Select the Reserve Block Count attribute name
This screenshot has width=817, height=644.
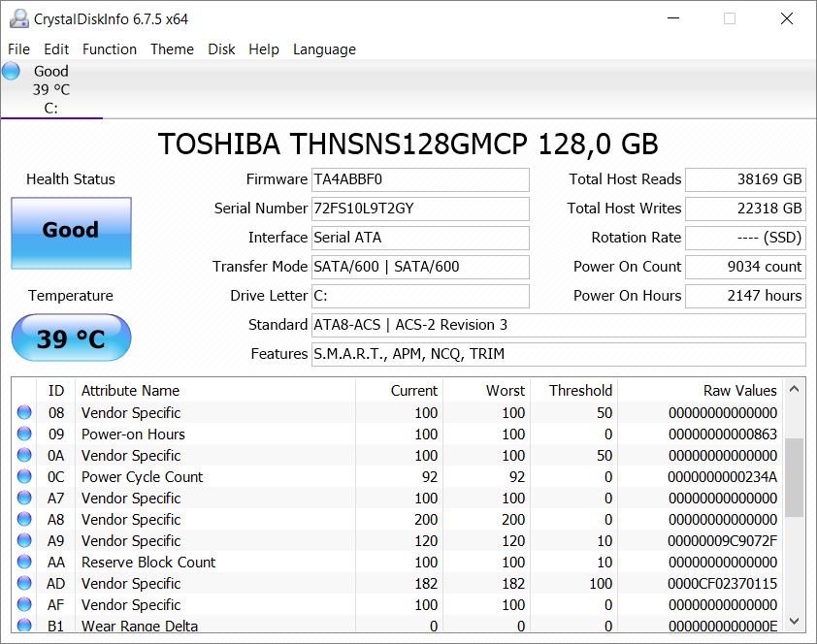[x=148, y=563]
